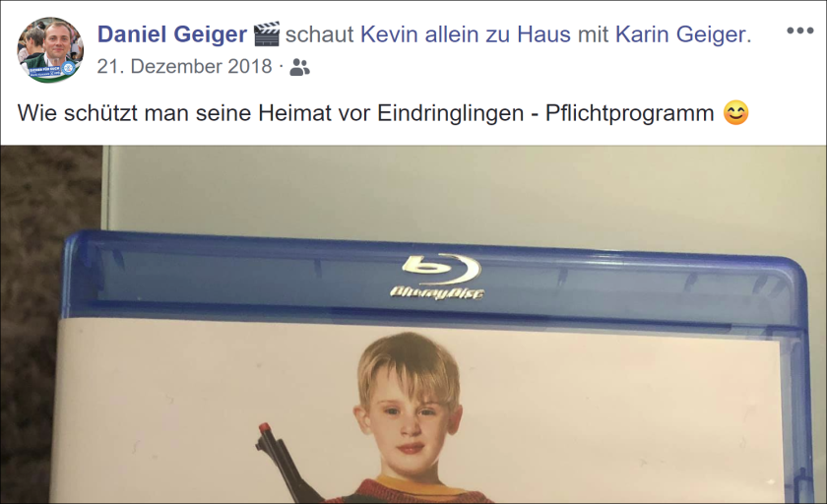Image resolution: width=827 pixels, height=504 pixels.
Task: Open the Kevin allein zu Haus movie link
Action: click(465, 34)
